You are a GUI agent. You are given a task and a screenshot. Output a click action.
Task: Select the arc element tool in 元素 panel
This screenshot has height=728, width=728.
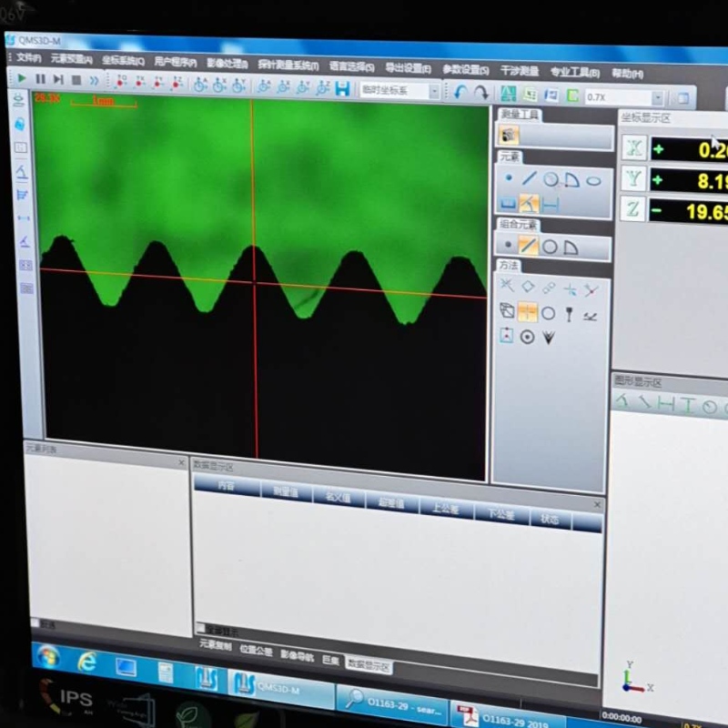tap(571, 180)
